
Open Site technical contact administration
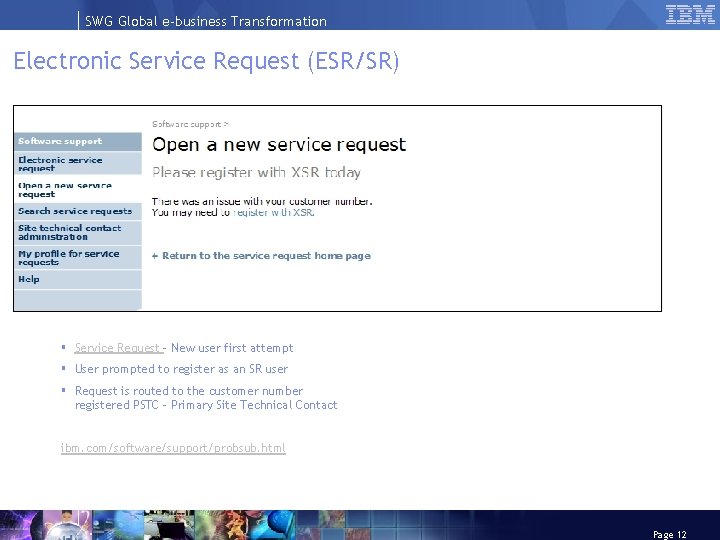(x=78, y=233)
